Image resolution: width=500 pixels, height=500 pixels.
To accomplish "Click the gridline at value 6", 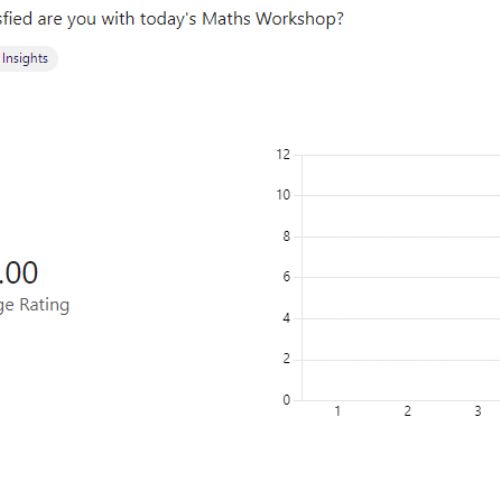I will click(401, 277).
